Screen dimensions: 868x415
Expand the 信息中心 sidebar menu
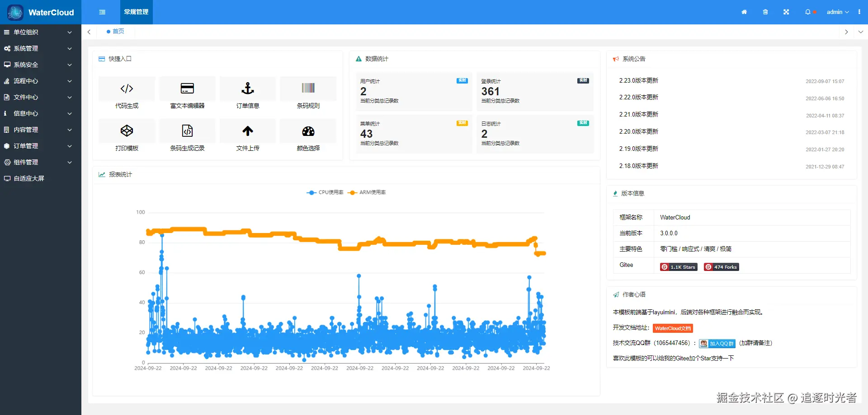[41, 113]
